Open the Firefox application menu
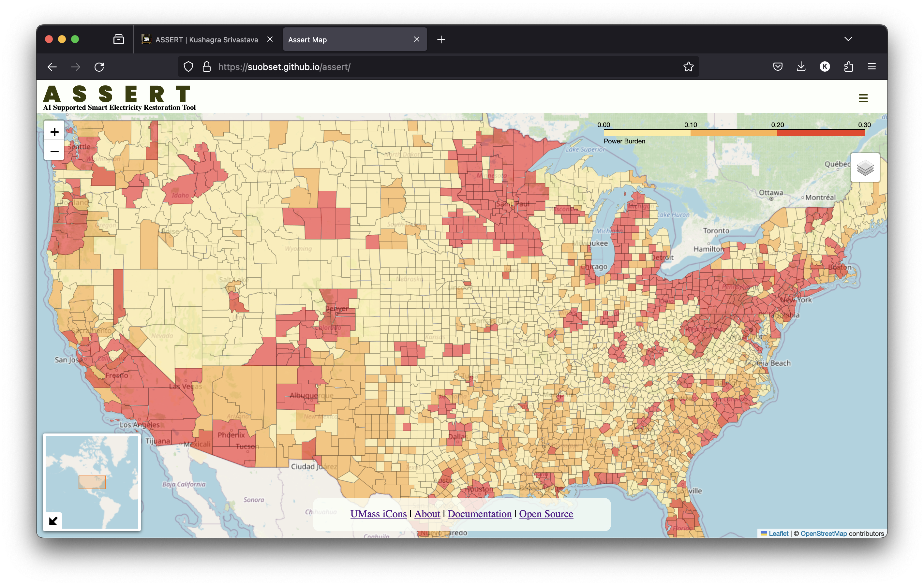The width and height of the screenshot is (924, 586). pos(872,67)
